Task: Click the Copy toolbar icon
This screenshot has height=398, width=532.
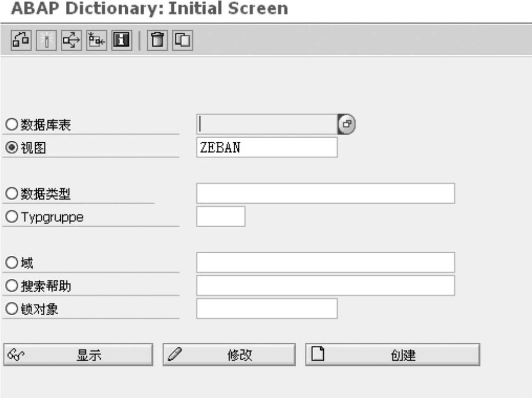Action: (x=183, y=40)
